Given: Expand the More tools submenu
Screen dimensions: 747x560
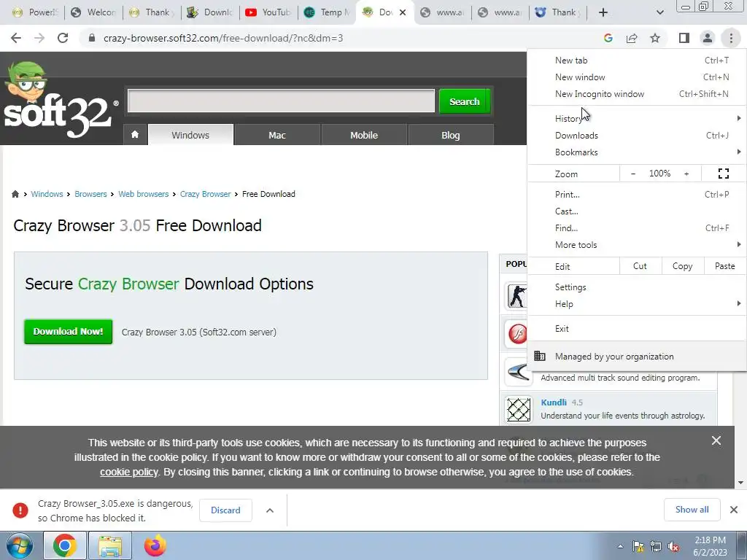Looking at the screenshot, I should coord(636,245).
